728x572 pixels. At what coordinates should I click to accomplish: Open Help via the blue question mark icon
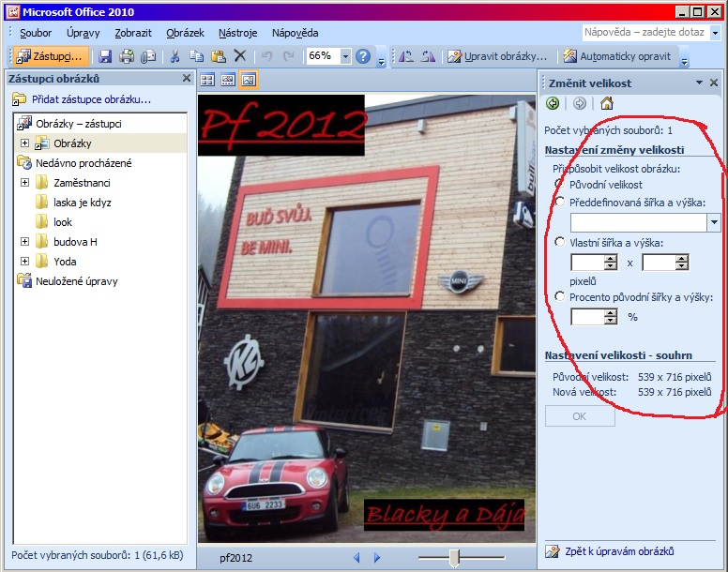tap(363, 56)
